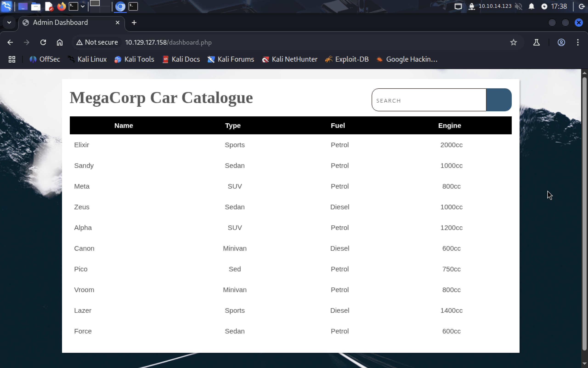The height and width of the screenshot is (368, 588).
Task: Open the Google Hacking bookmark
Action: [x=407, y=59]
